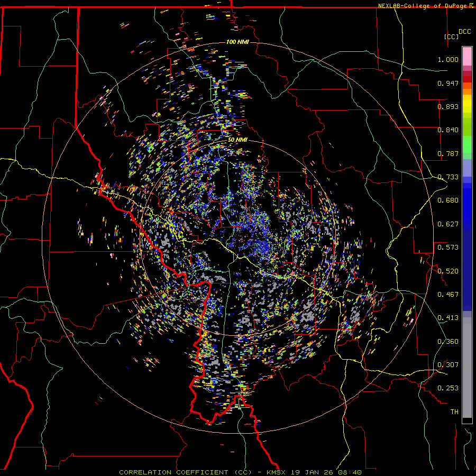Select the 0.787 legend value
Screen dimensions: 476x476
click(448, 153)
